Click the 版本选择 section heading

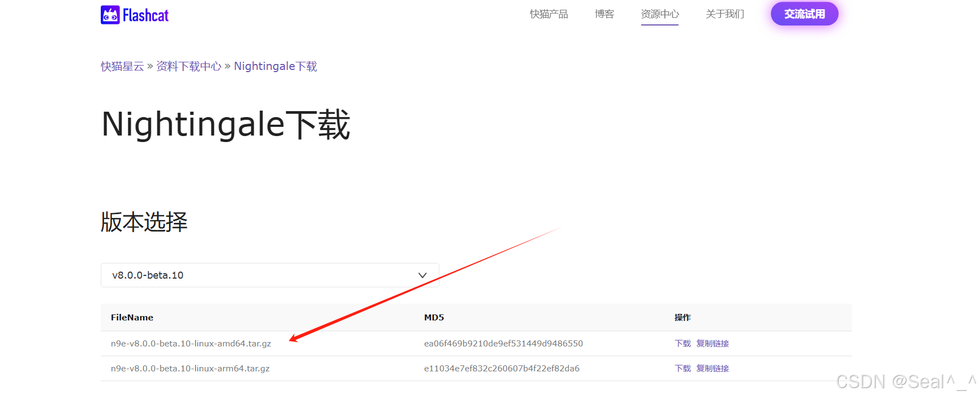(x=144, y=222)
